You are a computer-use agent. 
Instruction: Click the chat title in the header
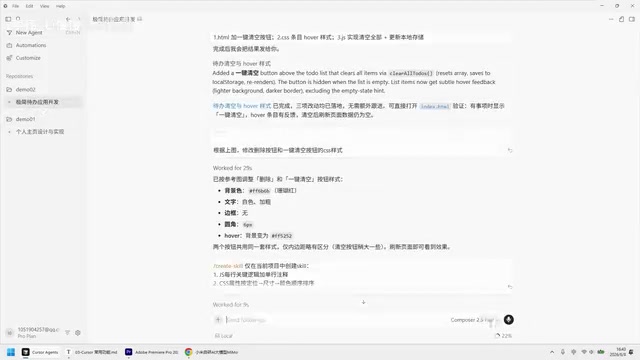coord(114,19)
